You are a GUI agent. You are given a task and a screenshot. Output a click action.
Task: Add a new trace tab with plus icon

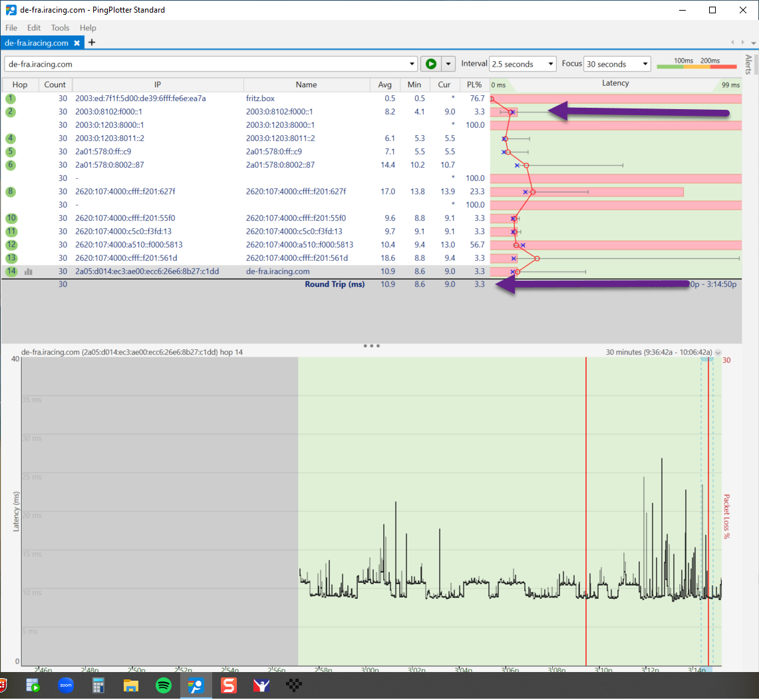click(92, 43)
